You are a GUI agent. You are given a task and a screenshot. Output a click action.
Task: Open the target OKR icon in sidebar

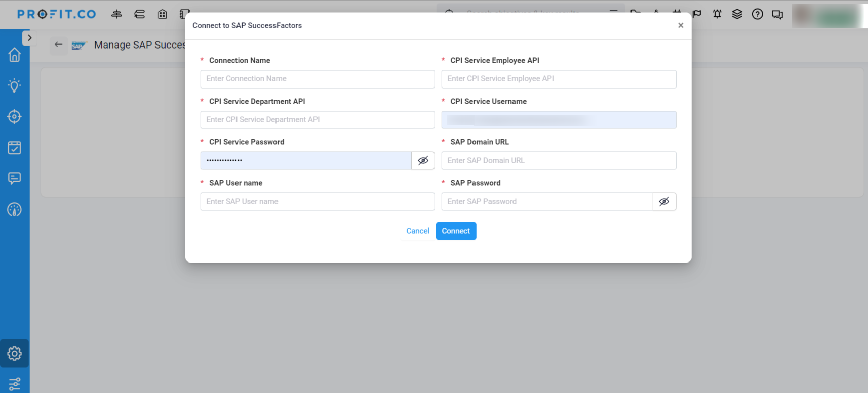[15, 117]
